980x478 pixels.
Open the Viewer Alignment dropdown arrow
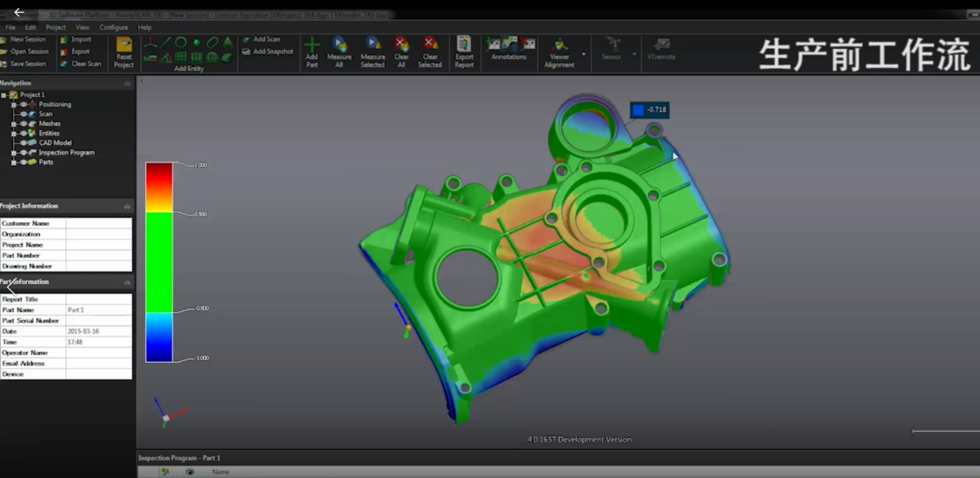coord(583,54)
